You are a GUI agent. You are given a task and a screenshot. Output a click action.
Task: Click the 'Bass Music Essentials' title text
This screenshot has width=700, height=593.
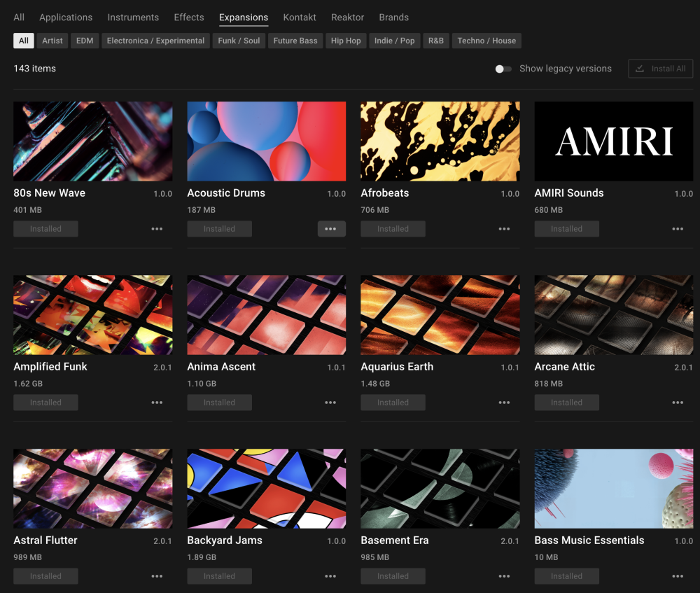(x=589, y=540)
